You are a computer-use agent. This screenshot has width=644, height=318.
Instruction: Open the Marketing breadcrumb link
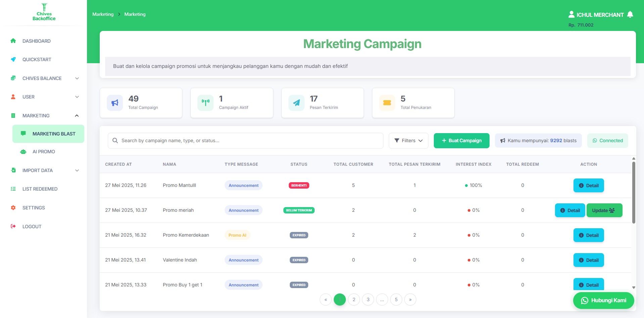click(103, 14)
